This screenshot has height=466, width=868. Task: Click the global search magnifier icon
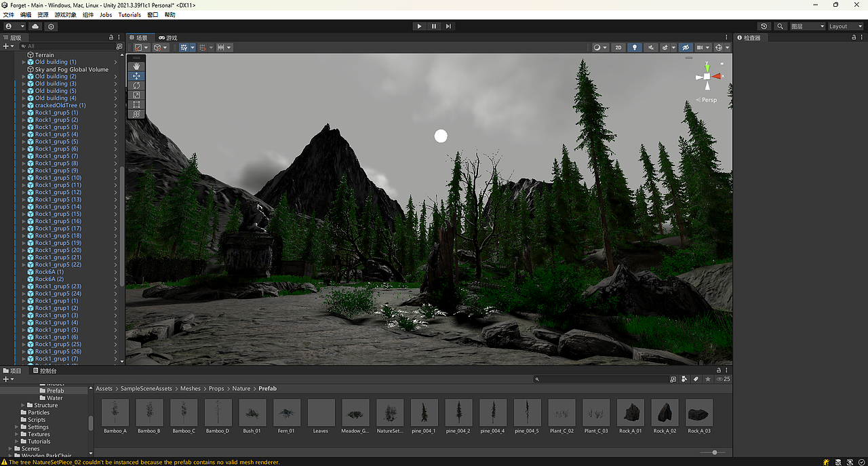click(x=781, y=26)
